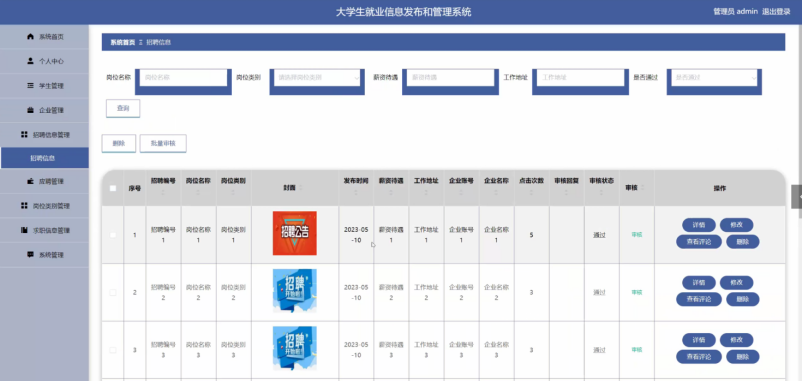Focus the 薪资待遇 search input

pos(451,78)
